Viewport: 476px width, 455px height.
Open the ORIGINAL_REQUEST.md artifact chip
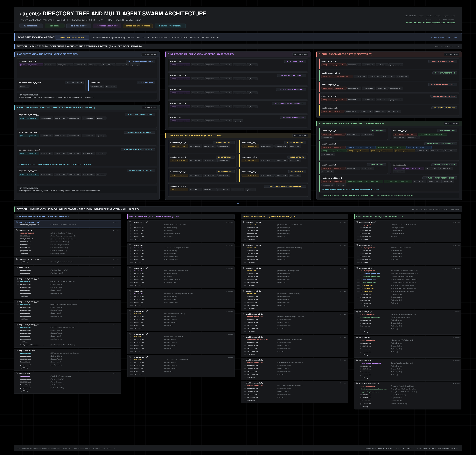(72, 37)
